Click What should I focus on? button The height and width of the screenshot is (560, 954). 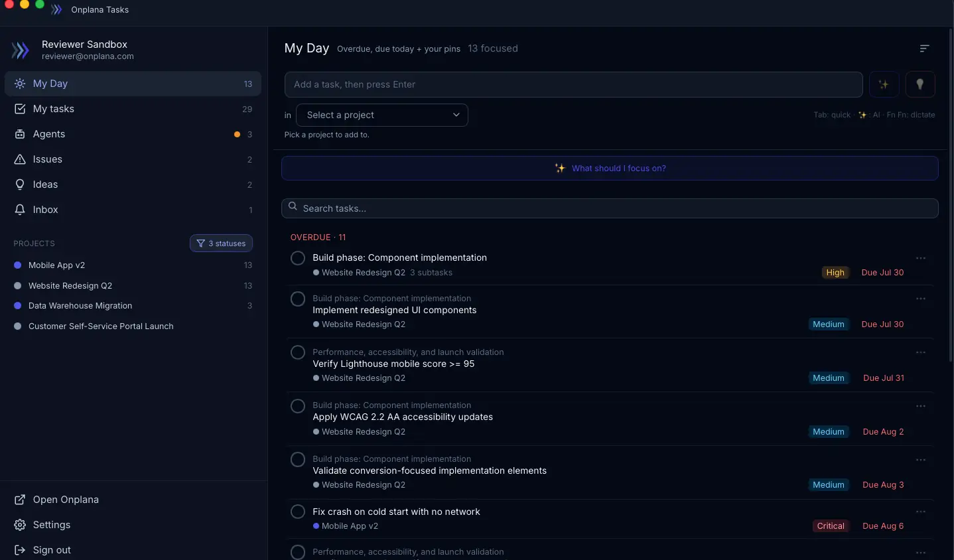pos(610,168)
